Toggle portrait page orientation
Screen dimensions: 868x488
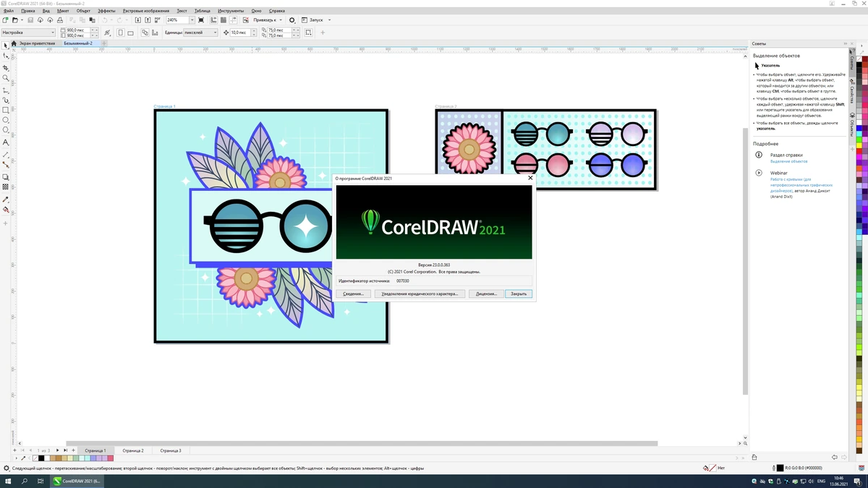pyautogui.click(x=121, y=33)
